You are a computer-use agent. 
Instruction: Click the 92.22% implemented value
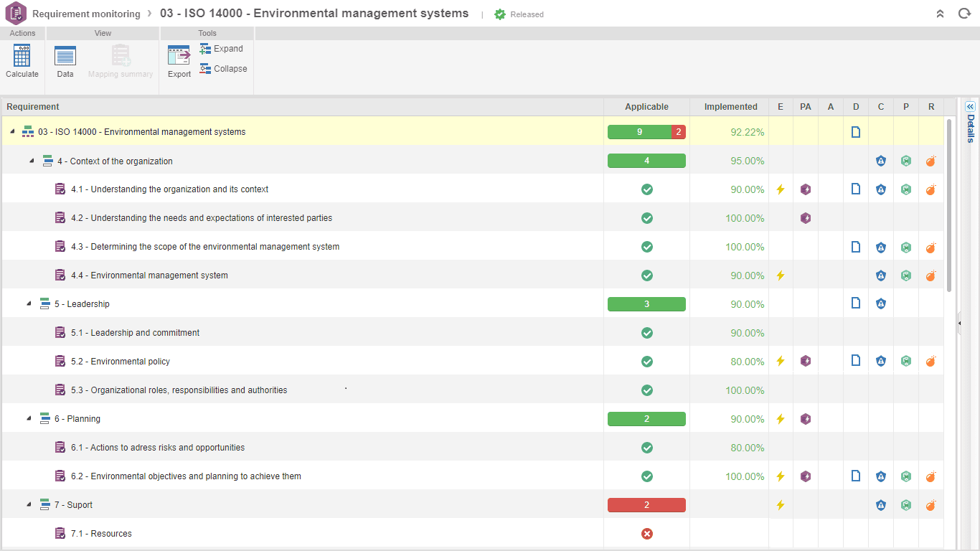[747, 132]
